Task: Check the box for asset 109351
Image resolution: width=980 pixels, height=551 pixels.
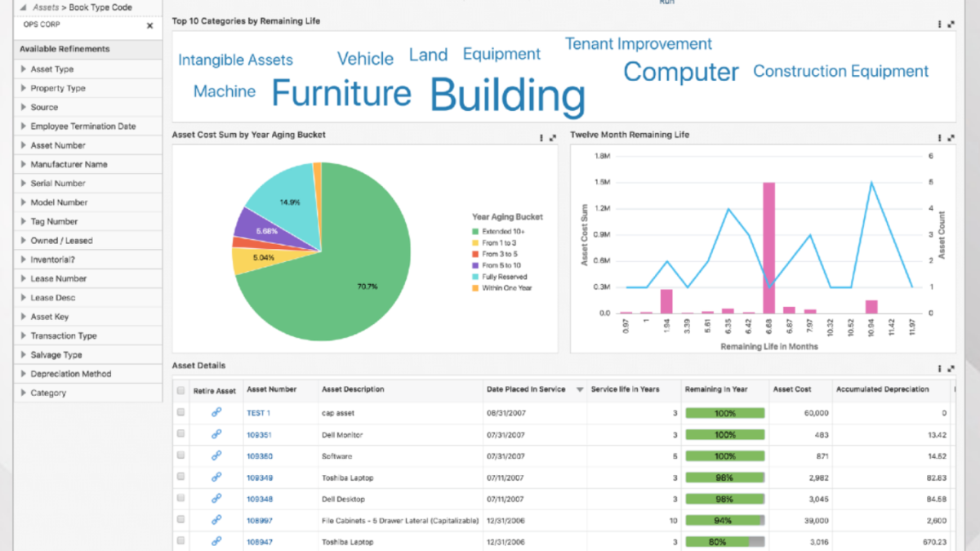Action: pyautogui.click(x=180, y=434)
